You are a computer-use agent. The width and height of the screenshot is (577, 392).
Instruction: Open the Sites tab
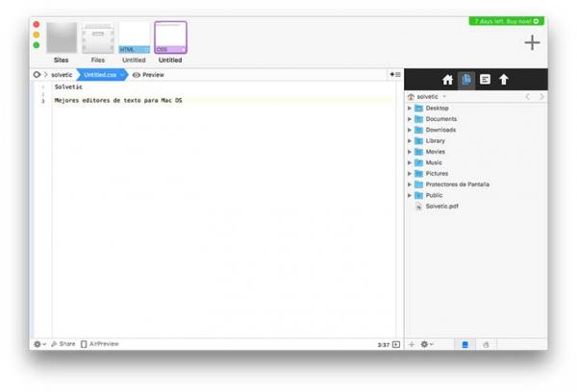[x=62, y=42]
